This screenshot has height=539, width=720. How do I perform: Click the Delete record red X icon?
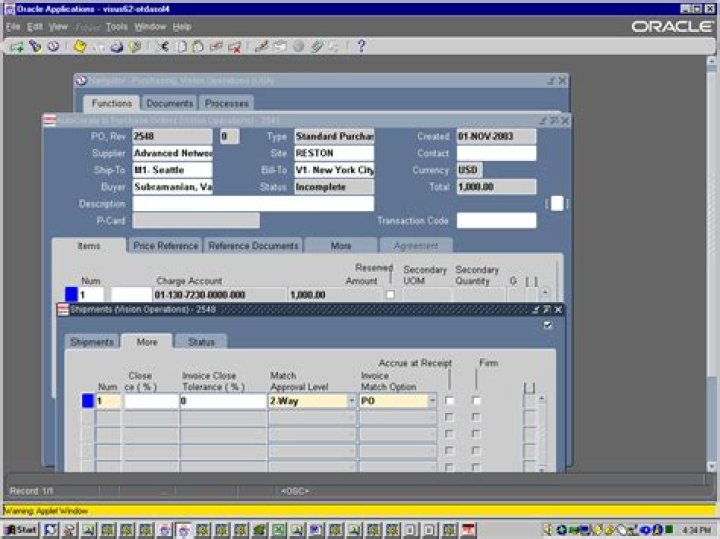[x=235, y=47]
